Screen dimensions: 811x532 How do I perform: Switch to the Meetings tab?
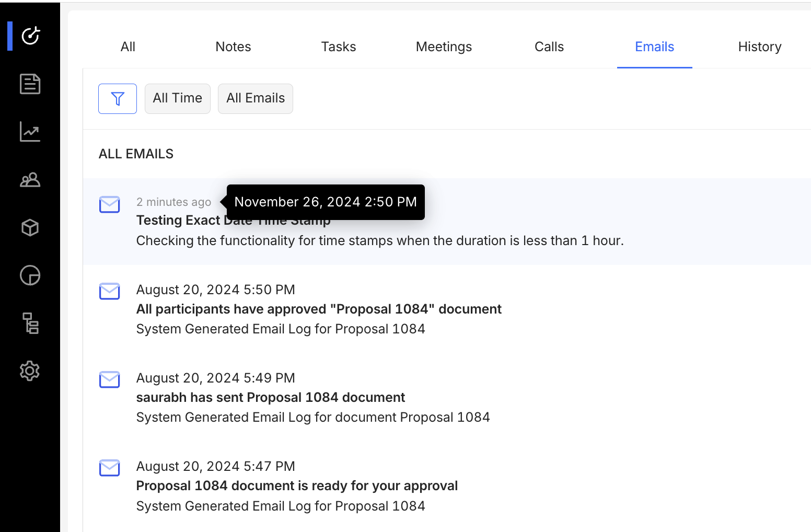click(444, 47)
